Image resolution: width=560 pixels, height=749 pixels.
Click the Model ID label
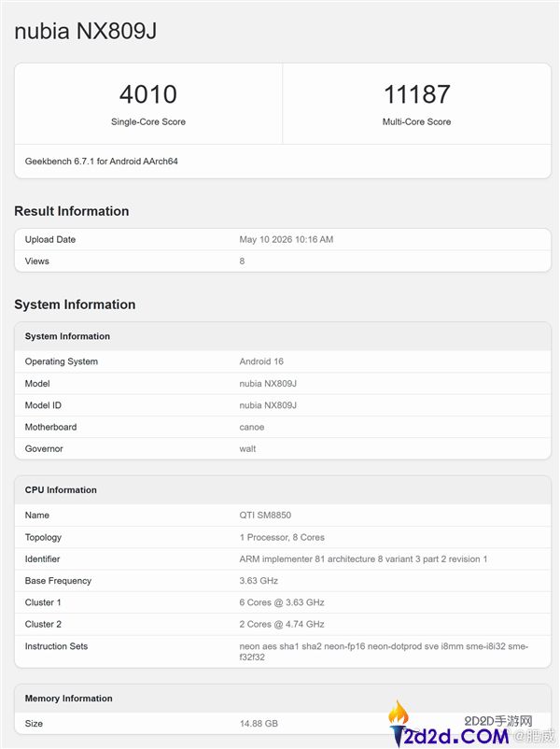(43, 405)
